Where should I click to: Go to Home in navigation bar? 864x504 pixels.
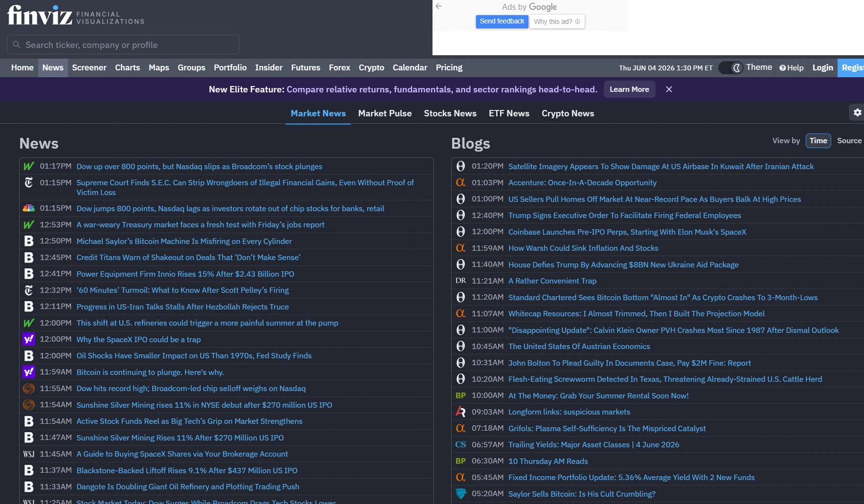tap(23, 68)
